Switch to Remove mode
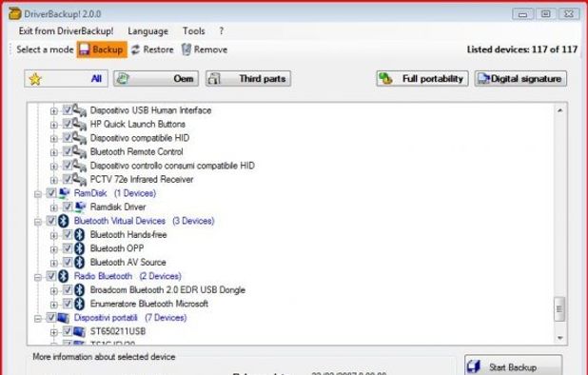Viewport: 588px width, 375px height. [205, 49]
